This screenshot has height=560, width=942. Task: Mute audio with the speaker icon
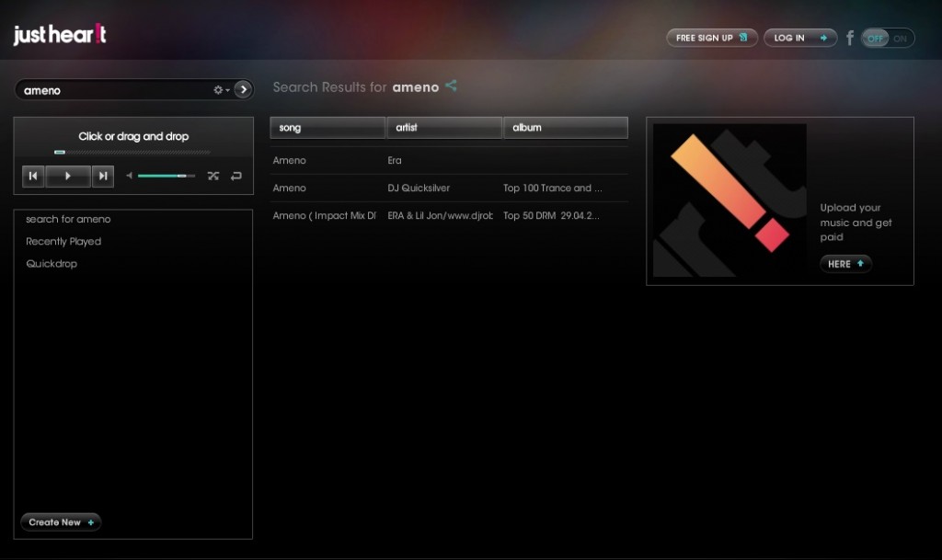point(129,176)
